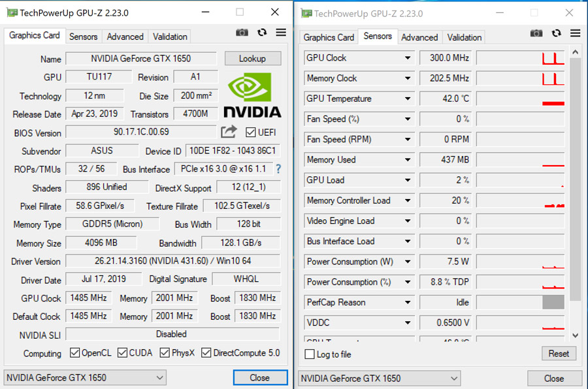Viewport: 588px width, 389px height.
Task: Open VDDC sensor dropdown
Action: (x=407, y=322)
